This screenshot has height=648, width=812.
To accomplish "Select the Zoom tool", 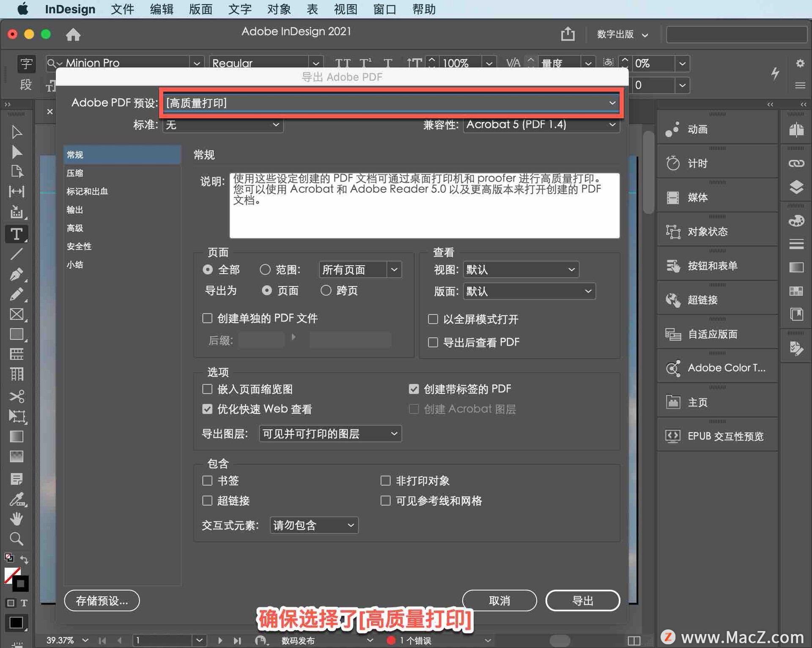I will tap(16, 538).
